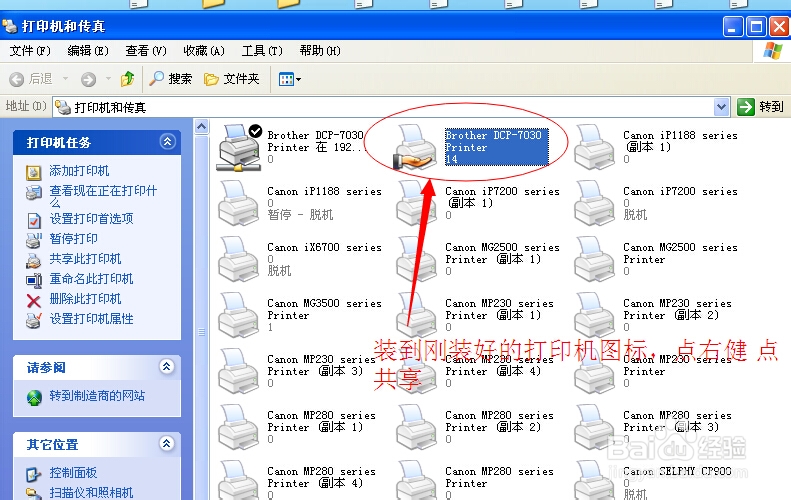Go up one folder level icon
The image size is (791, 500).
(x=127, y=79)
